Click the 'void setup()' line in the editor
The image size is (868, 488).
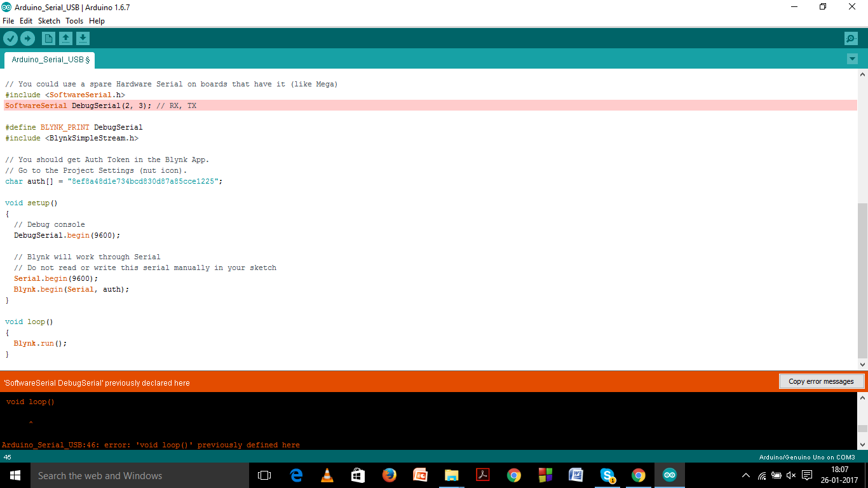31,203
